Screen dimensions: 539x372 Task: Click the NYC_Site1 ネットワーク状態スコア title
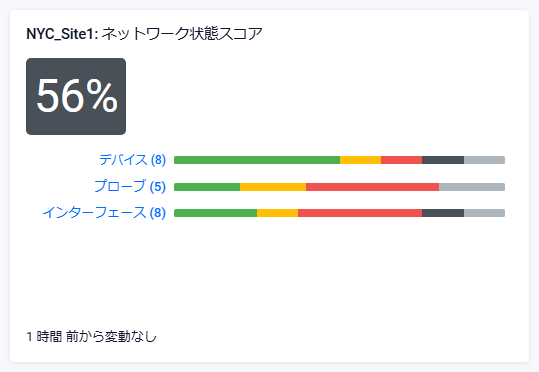tap(144, 34)
